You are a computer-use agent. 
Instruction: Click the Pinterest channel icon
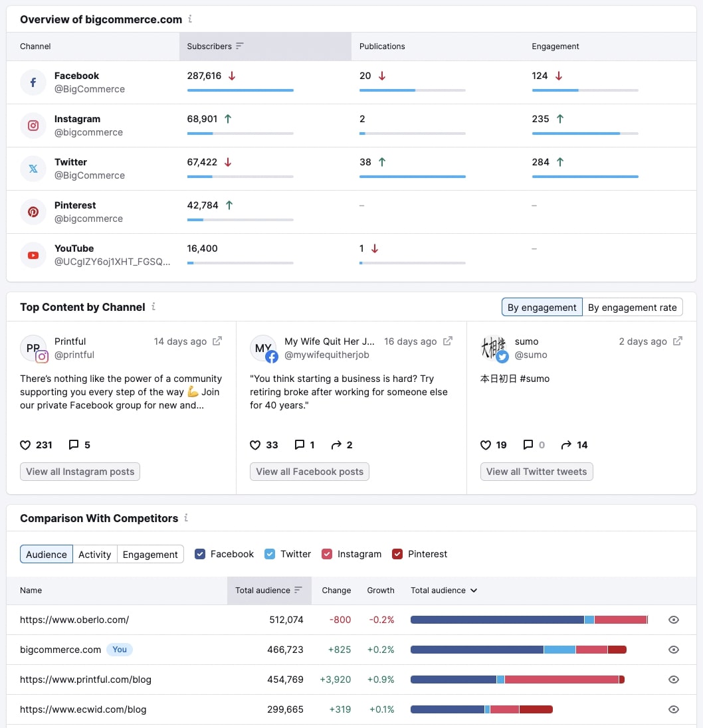(x=33, y=211)
